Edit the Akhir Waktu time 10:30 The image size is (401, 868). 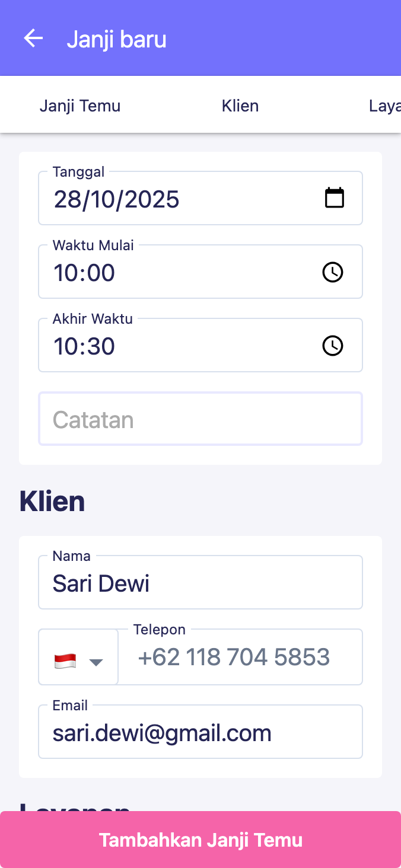(85, 346)
